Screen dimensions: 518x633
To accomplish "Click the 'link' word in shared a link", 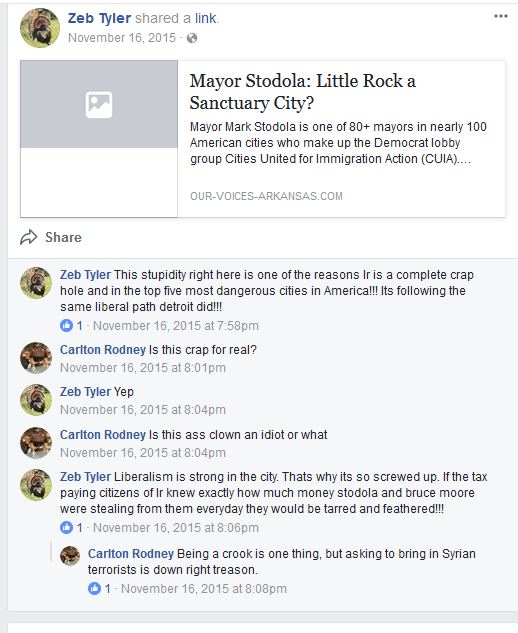I will click(206, 18).
